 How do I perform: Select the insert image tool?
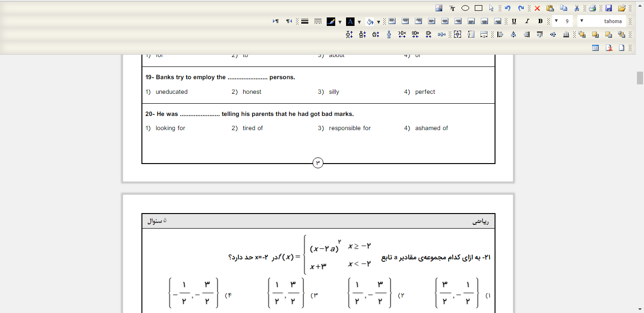coord(438,8)
